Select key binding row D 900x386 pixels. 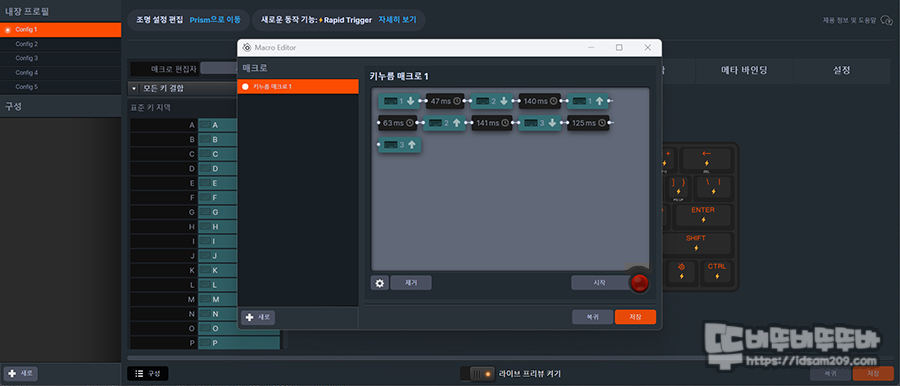(x=184, y=169)
